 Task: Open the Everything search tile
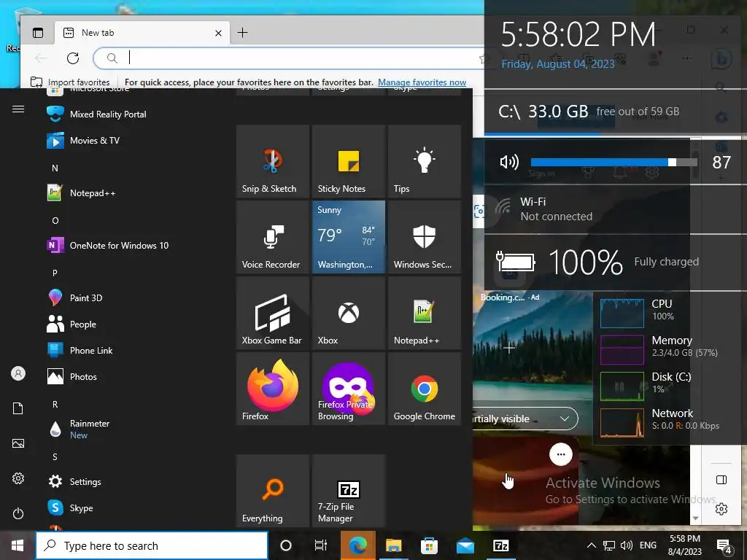point(273,491)
